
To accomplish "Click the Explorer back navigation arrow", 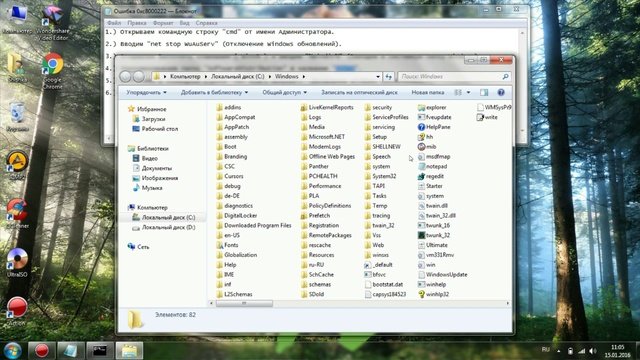I will click(x=125, y=76).
